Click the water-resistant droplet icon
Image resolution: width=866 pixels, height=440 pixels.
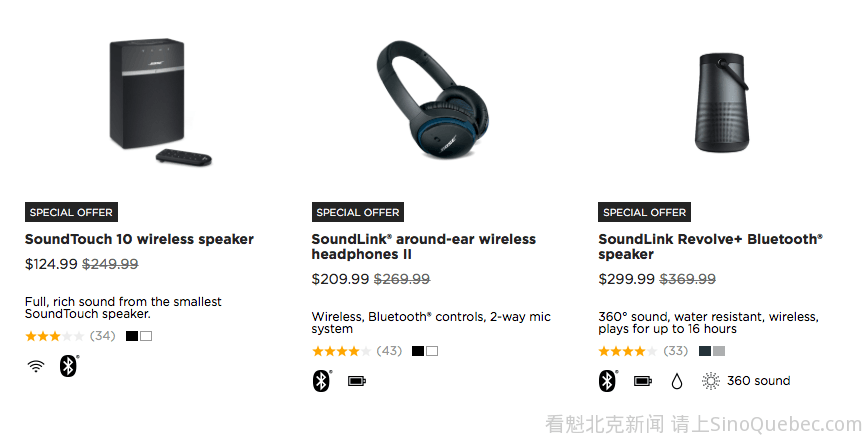677,381
